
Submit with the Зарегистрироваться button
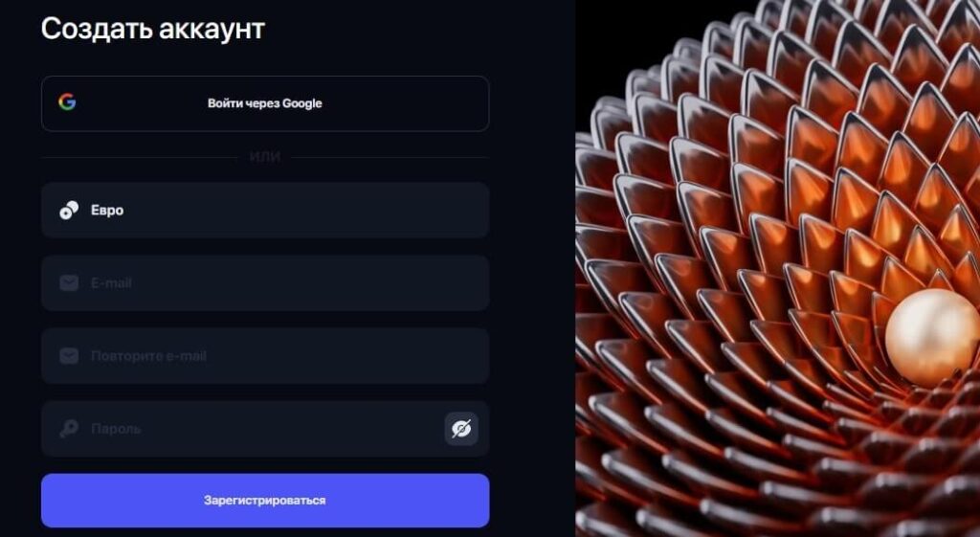(265, 500)
